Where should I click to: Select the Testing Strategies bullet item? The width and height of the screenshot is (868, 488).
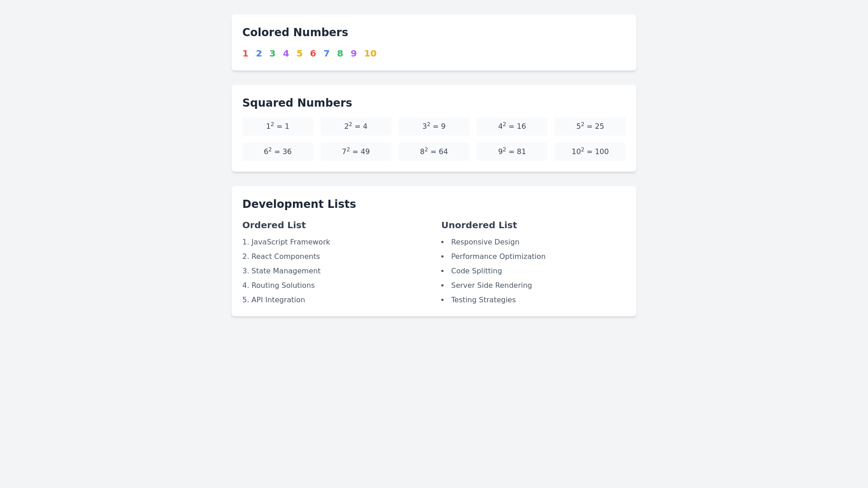(x=483, y=300)
